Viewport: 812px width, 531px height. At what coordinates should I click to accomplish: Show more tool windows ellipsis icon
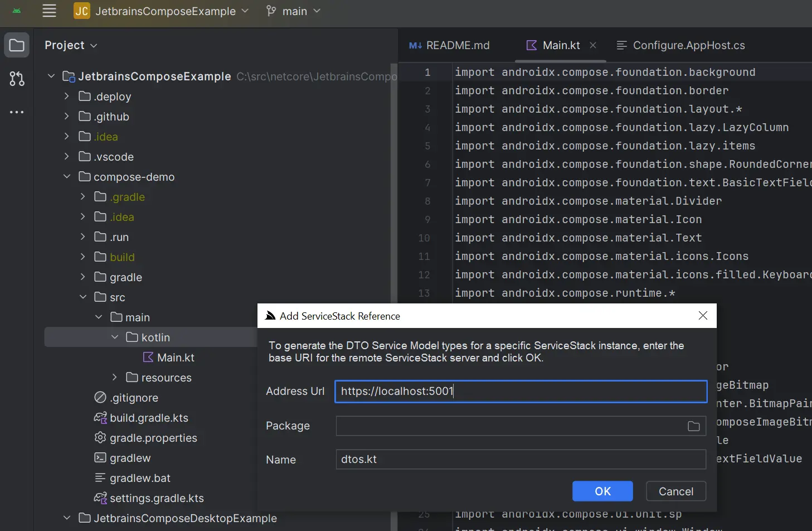coord(17,112)
